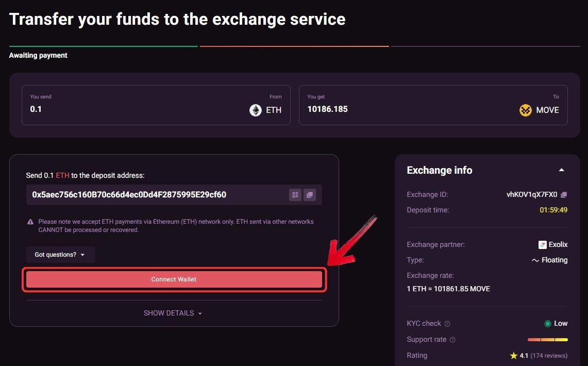Click the second orange progress step bar
This screenshot has width=588, height=366.
click(294, 46)
